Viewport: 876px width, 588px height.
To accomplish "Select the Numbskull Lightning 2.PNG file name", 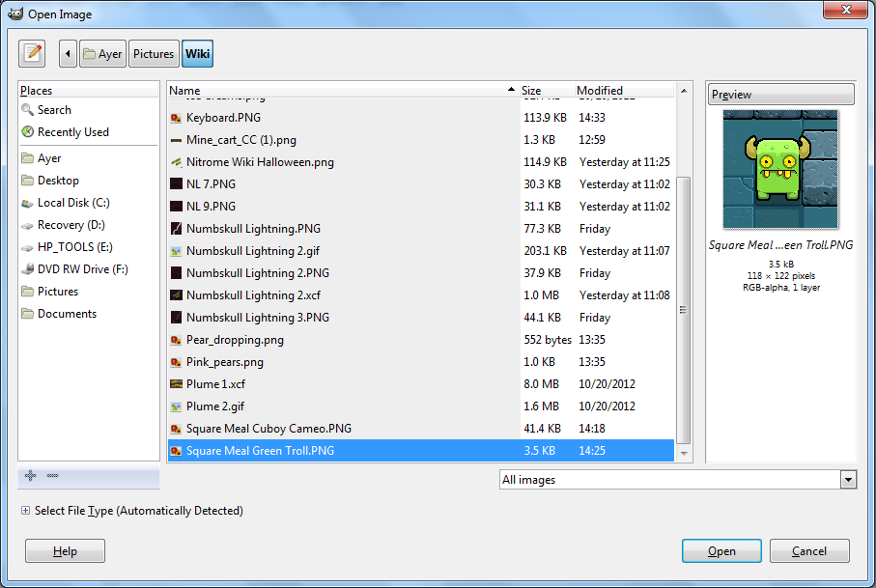I will coord(258,273).
